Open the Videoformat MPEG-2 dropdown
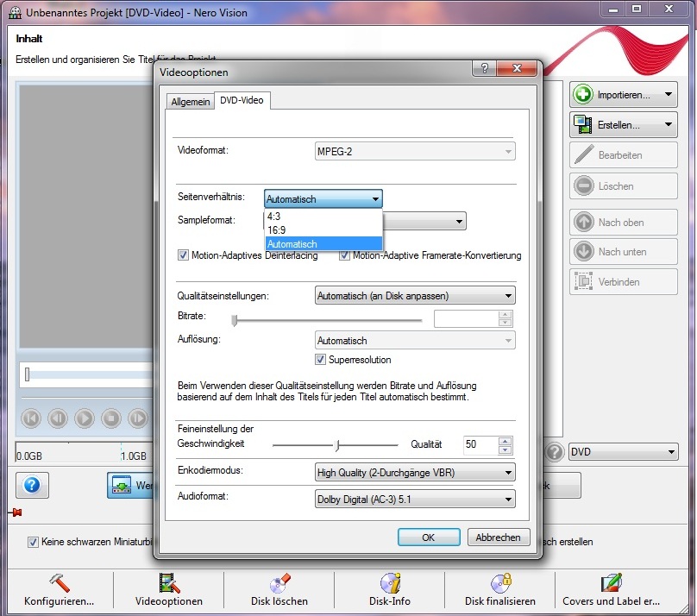Screen dimensions: 697x616 [415, 152]
